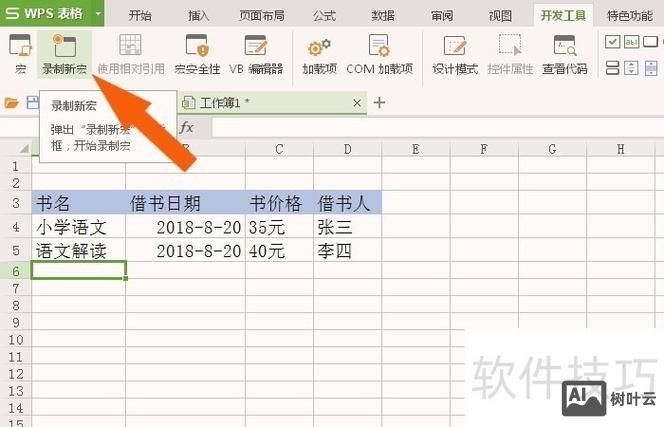The height and width of the screenshot is (427, 664).
Task: Select column G header
Action: (552, 149)
